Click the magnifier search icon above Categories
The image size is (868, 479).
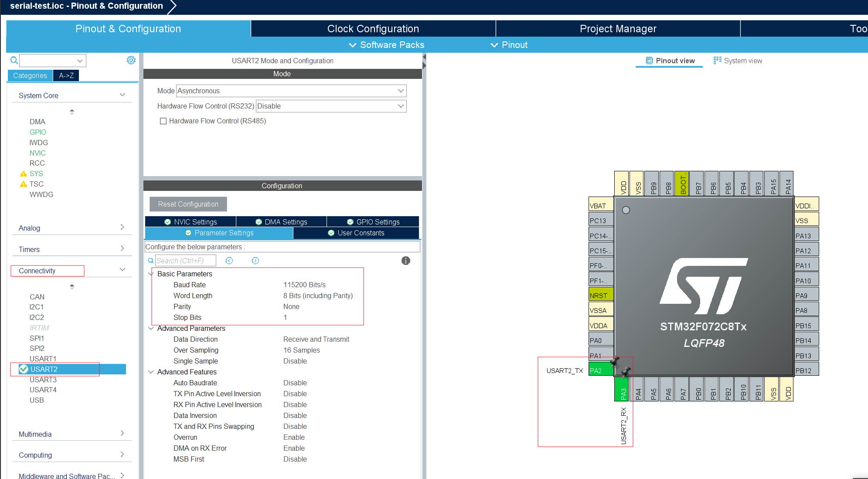coord(14,60)
